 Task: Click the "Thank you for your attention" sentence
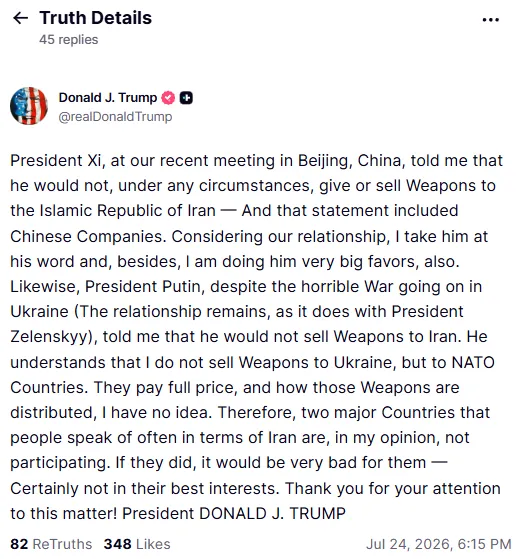point(393,488)
